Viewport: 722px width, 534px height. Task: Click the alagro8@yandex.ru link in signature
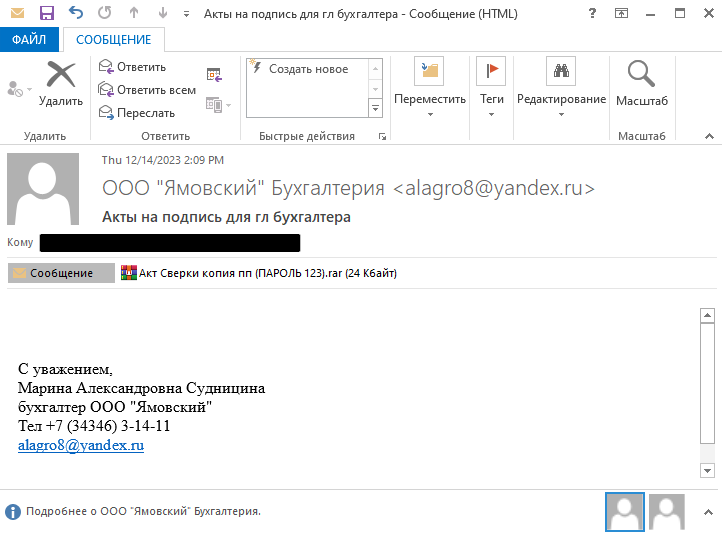pyautogui.click(x=81, y=445)
